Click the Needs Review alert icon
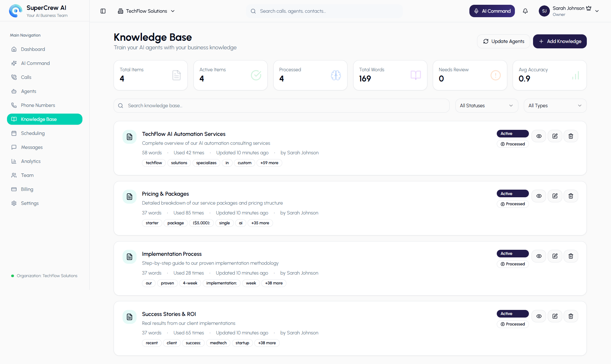The width and height of the screenshot is (611, 364). point(495,75)
